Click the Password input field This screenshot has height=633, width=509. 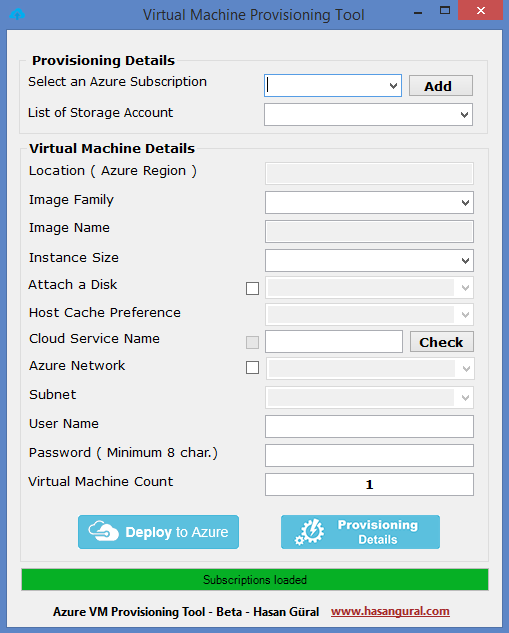tap(369, 455)
